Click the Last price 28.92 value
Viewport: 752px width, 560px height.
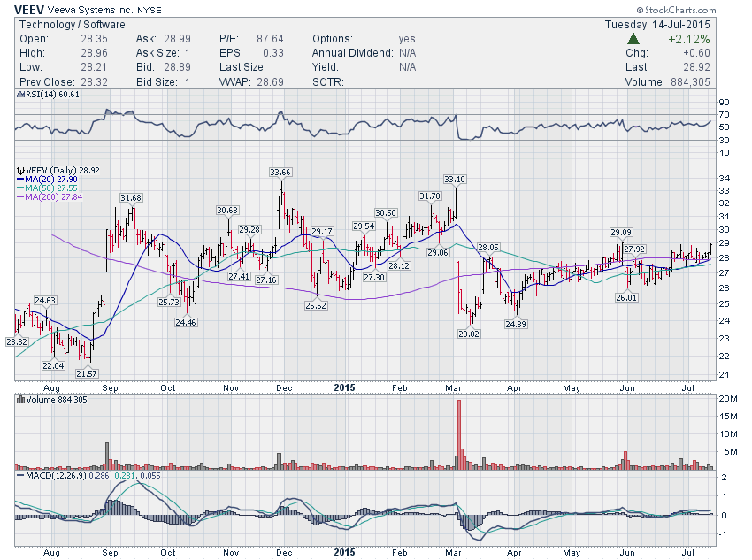coord(697,67)
